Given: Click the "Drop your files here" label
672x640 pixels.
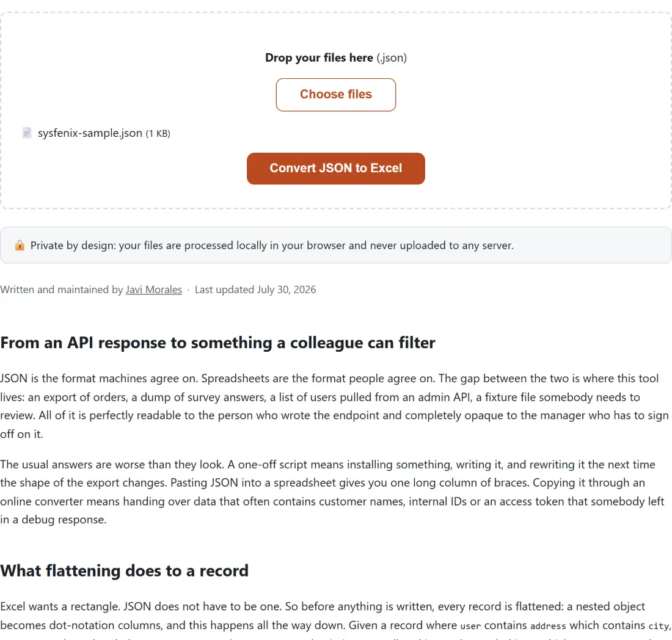Looking at the screenshot, I should coord(319,58).
